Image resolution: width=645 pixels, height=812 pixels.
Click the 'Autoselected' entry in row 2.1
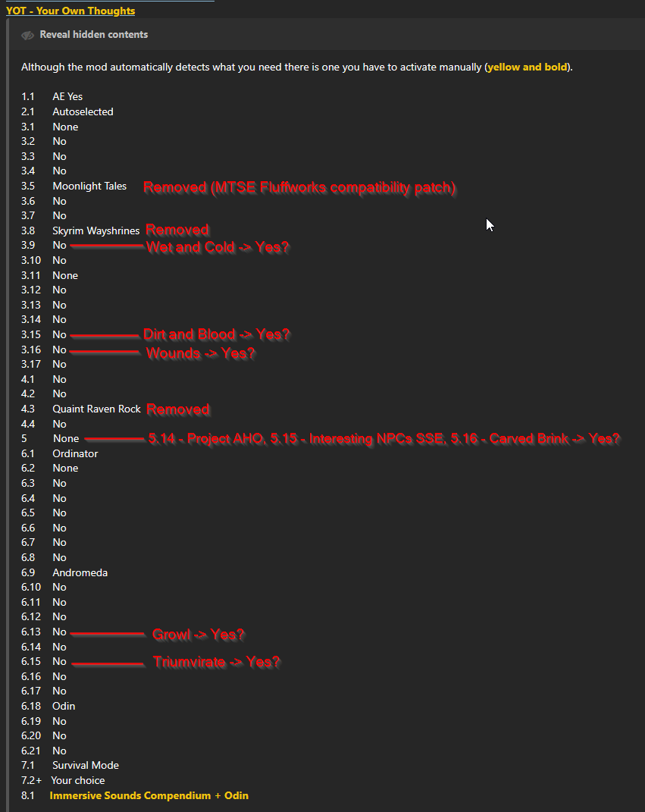tap(83, 111)
